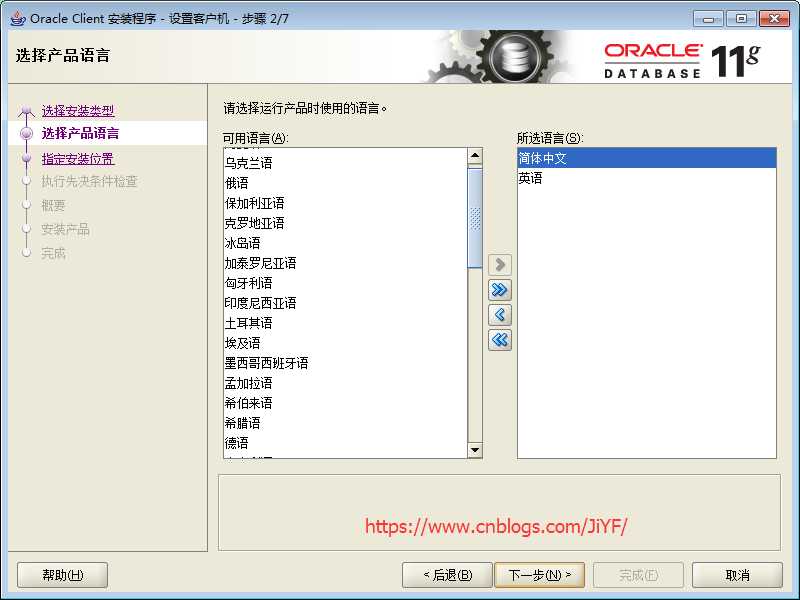Viewport: 800px width, 600px height.
Task: Minimize the Oracle Client installer window
Action: point(708,19)
